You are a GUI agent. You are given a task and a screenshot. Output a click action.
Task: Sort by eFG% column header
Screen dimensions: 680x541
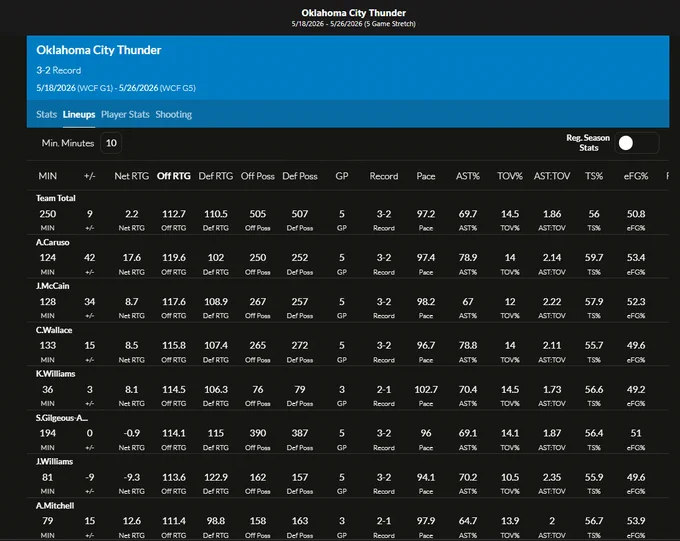[636, 176]
